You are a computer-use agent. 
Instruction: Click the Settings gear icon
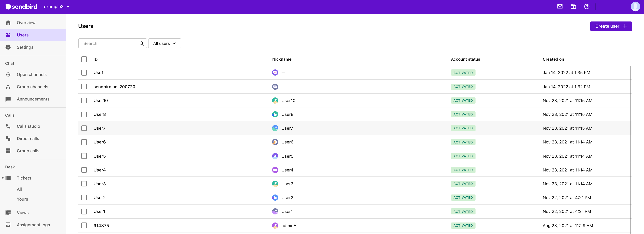pyautogui.click(x=8, y=47)
